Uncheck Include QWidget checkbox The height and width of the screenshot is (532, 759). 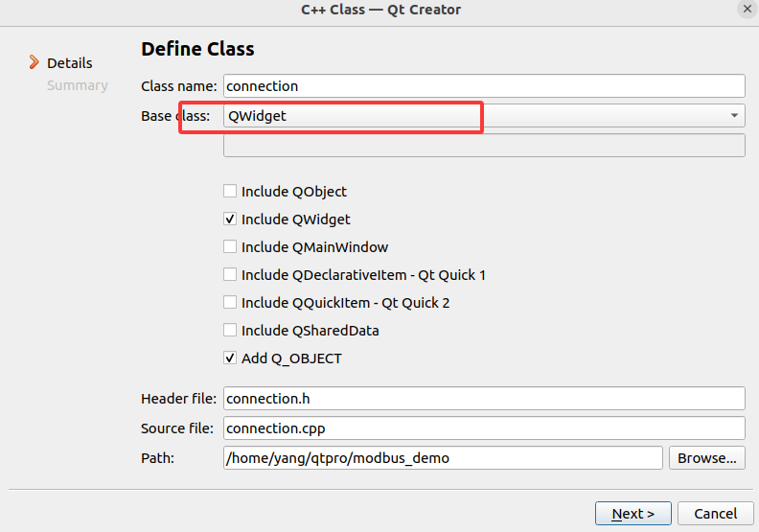pos(230,220)
